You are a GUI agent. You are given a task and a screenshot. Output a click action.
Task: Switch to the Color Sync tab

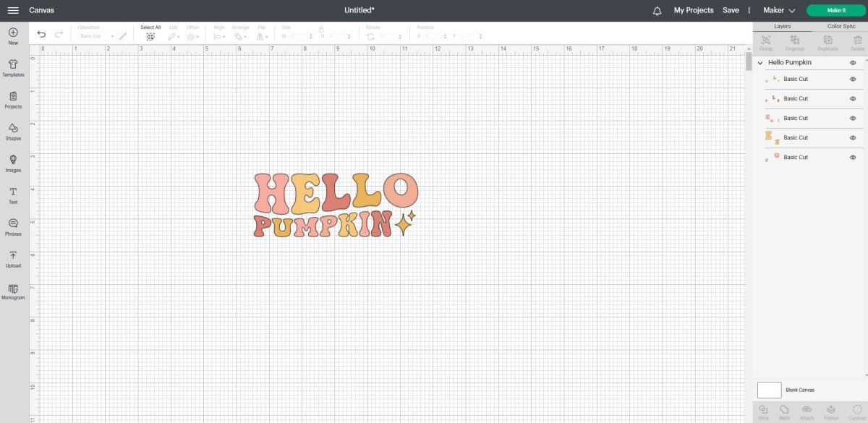tap(841, 27)
